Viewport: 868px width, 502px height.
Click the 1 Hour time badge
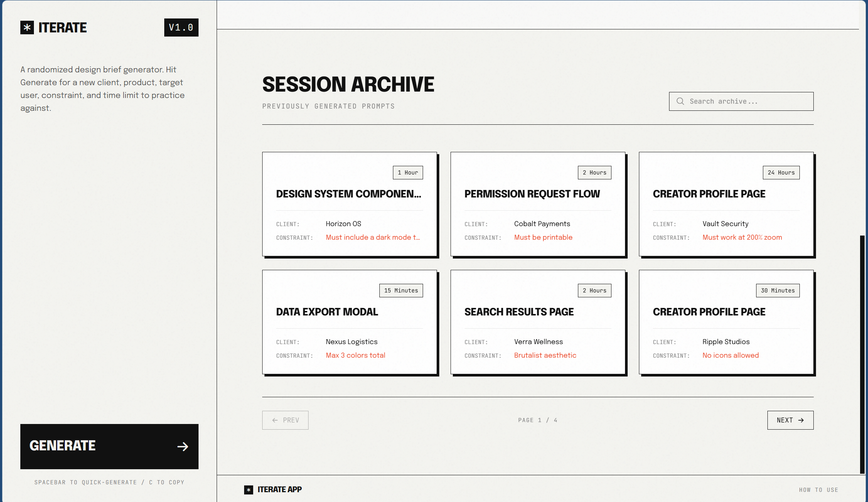coord(408,172)
